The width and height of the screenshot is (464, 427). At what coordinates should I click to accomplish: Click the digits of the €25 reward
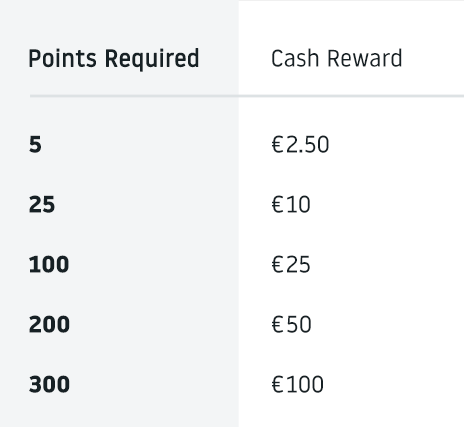pyautogui.click(x=298, y=265)
